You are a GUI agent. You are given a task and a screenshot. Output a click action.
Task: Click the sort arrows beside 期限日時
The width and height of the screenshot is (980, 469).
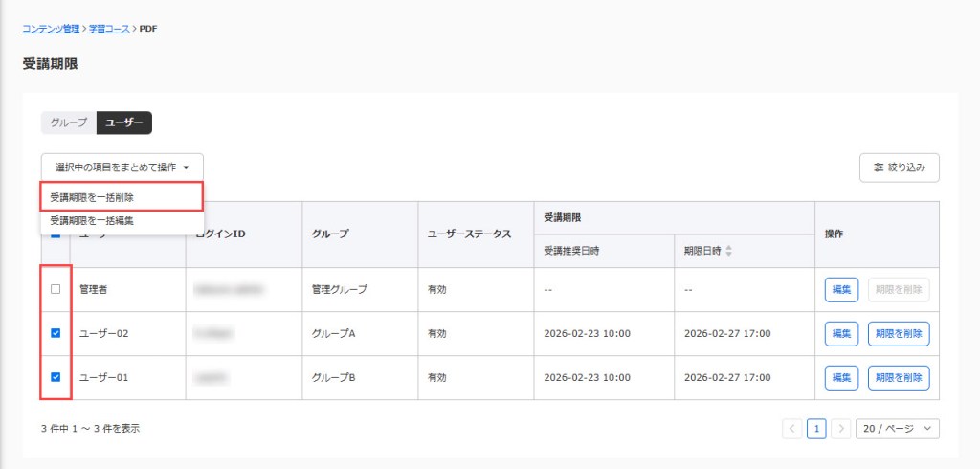click(729, 251)
